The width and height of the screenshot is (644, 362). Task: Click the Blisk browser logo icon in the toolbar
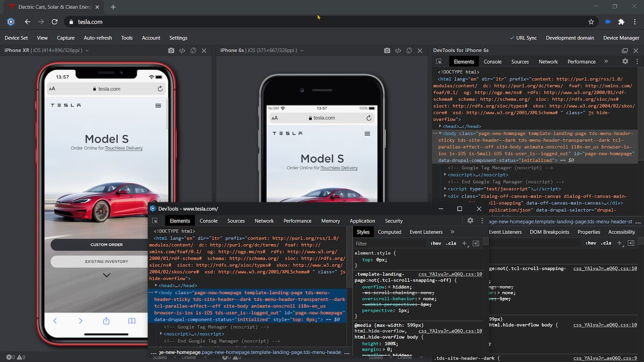coord(11,22)
